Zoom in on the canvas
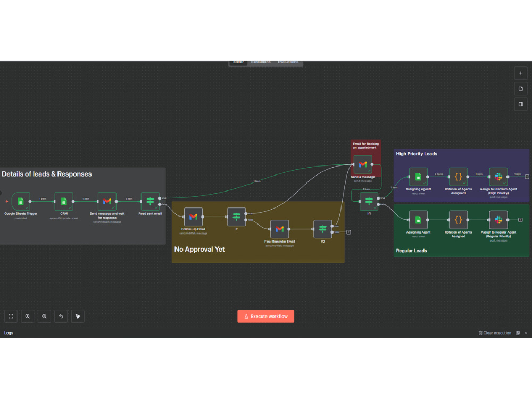The height and width of the screenshot is (399, 532). 28,316
